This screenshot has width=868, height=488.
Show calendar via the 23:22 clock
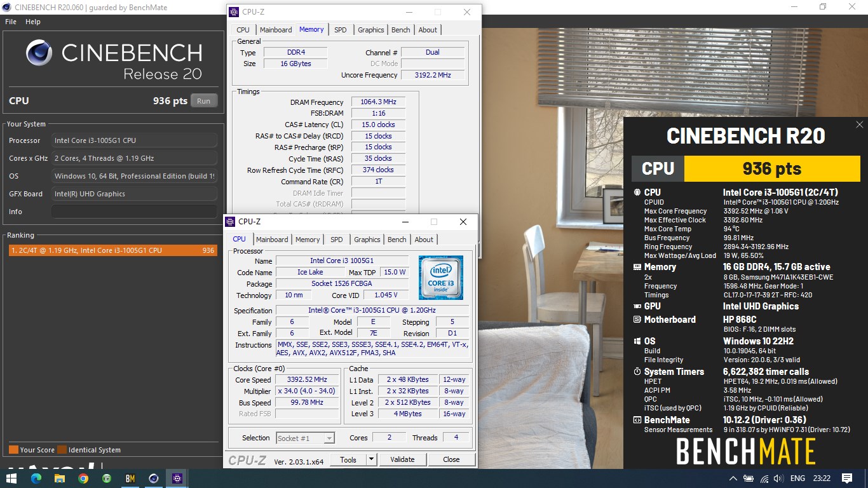[x=822, y=478]
